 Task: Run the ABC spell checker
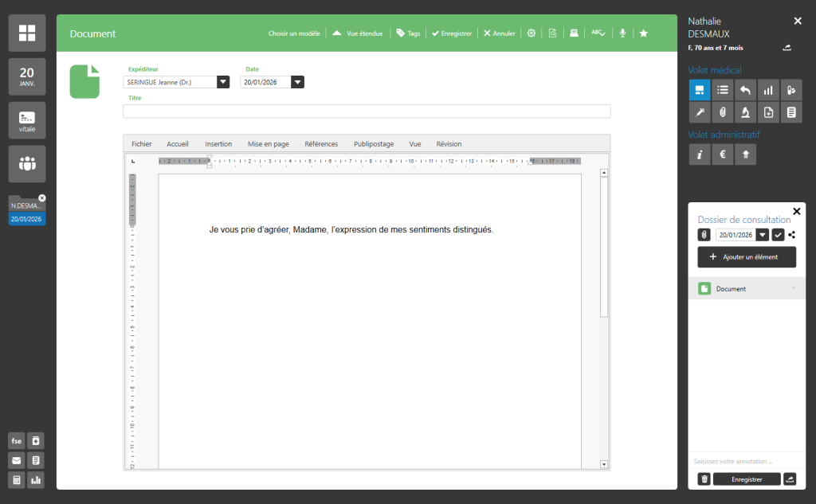click(x=598, y=33)
